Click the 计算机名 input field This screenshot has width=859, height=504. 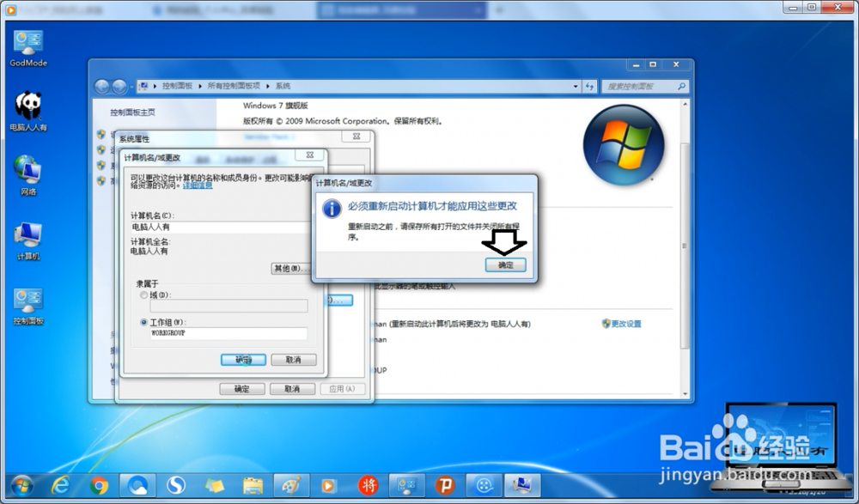(x=221, y=227)
